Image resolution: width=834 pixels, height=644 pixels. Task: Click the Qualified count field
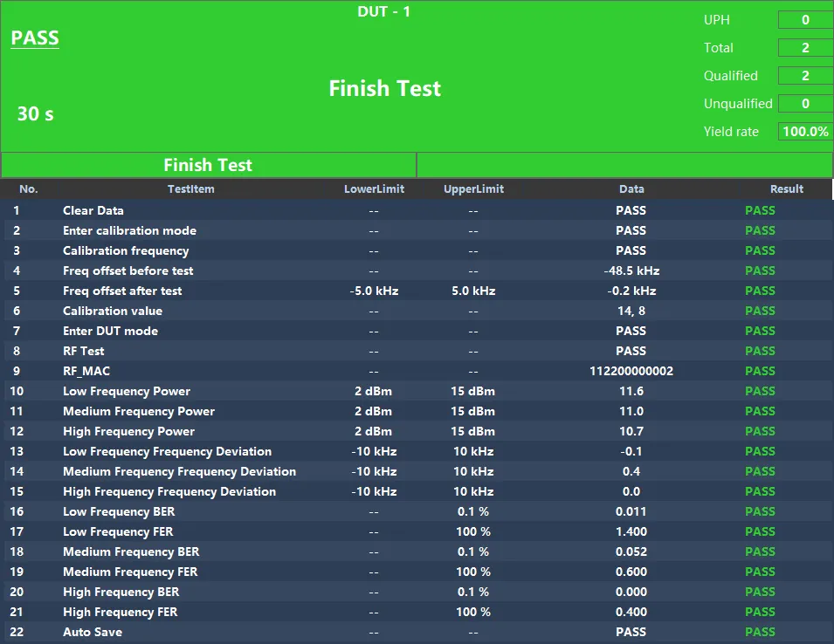click(x=804, y=76)
